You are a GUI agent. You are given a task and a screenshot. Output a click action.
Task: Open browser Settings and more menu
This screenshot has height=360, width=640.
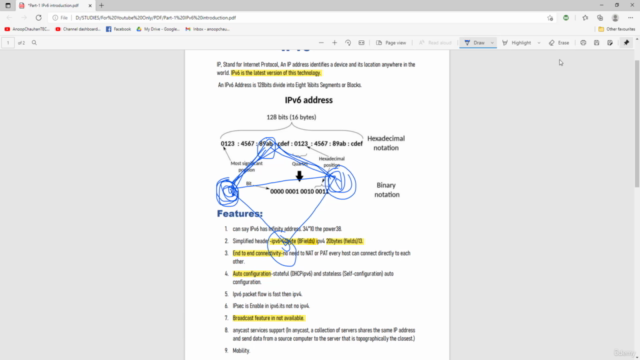(x=630, y=18)
